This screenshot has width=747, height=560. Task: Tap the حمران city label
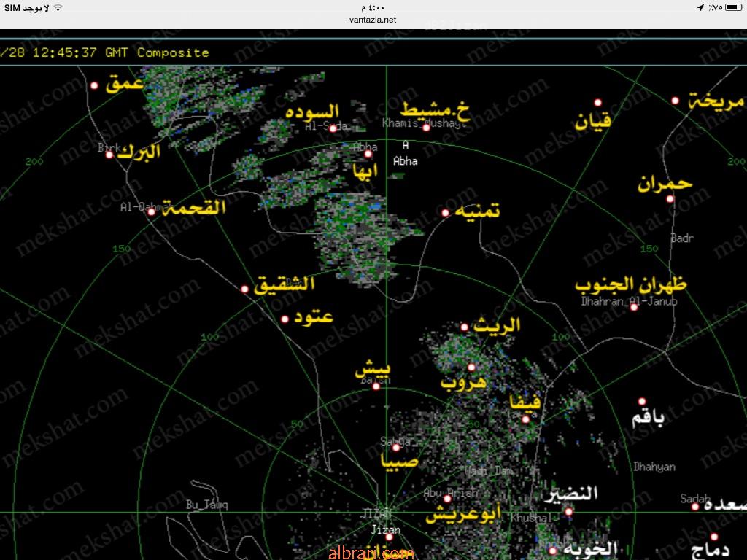click(x=665, y=183)
